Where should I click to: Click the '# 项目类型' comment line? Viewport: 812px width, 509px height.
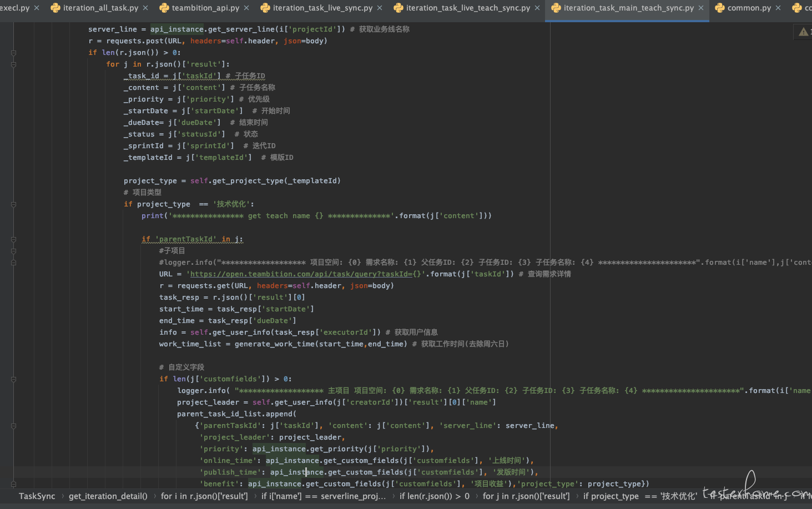143,193
